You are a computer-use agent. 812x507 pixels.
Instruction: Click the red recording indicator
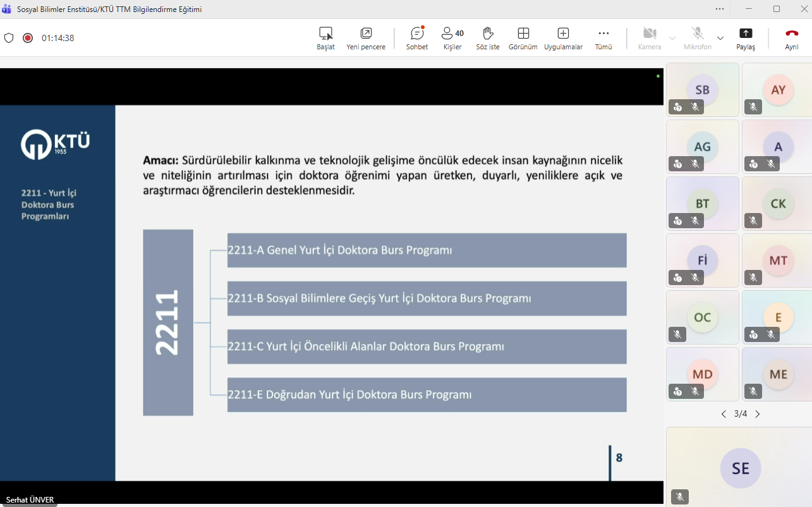click(28, 38)
